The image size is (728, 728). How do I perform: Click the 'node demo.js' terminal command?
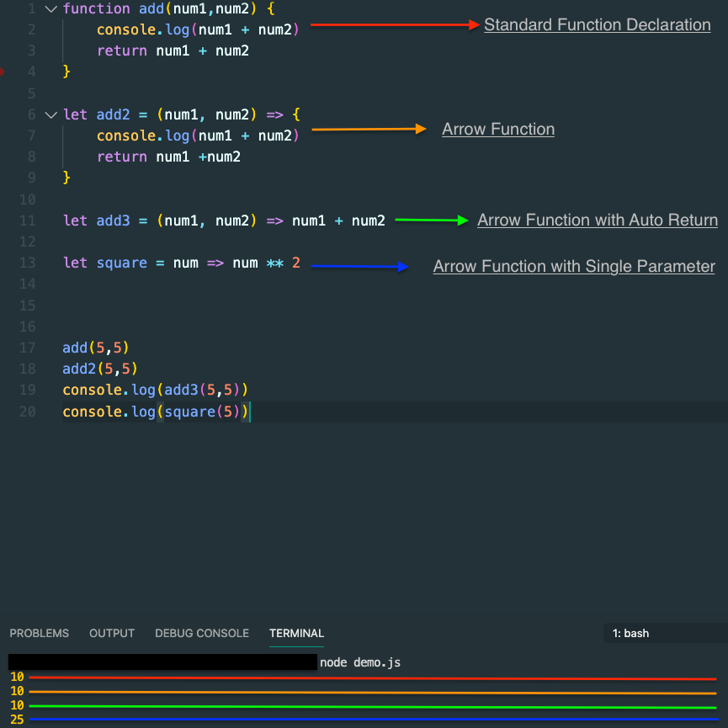point(360,662)
